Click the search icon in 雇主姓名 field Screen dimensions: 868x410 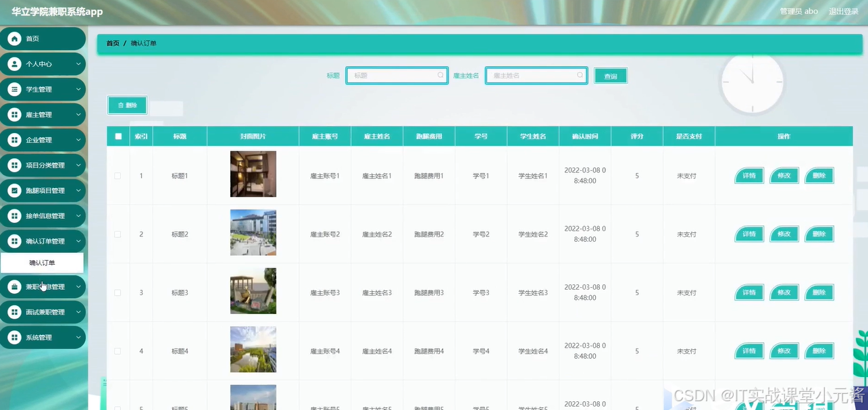coord(580,76)
